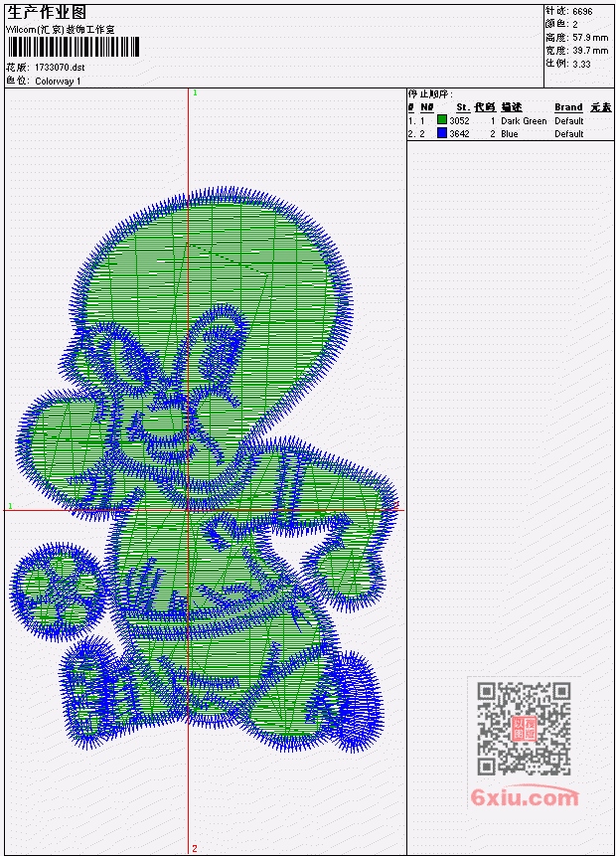Click the Wilcom studio name text
This screenshot has height=856, width=616.
61,30
